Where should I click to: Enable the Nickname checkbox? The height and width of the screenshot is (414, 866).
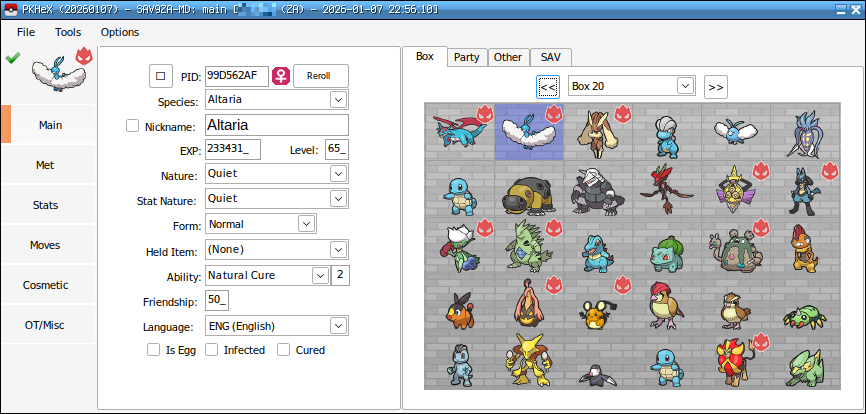point(133,126)
